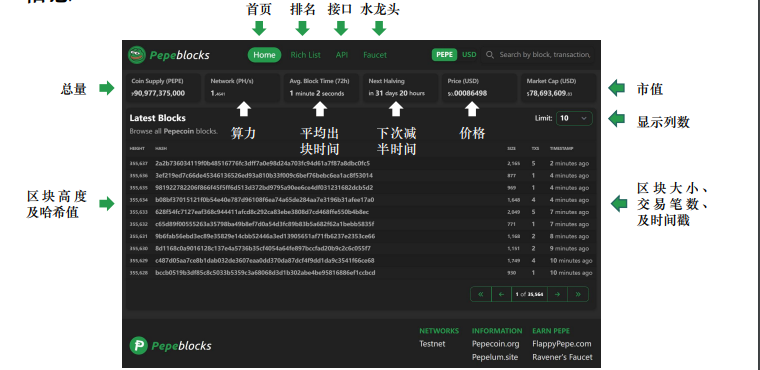
Task: Click the Price (USD) stat card
Action: 479,88
